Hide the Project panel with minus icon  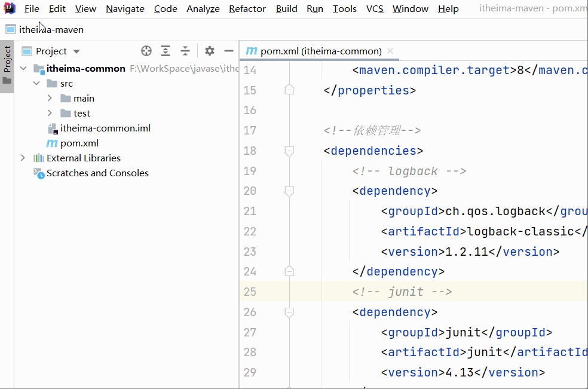click(228, 51)
